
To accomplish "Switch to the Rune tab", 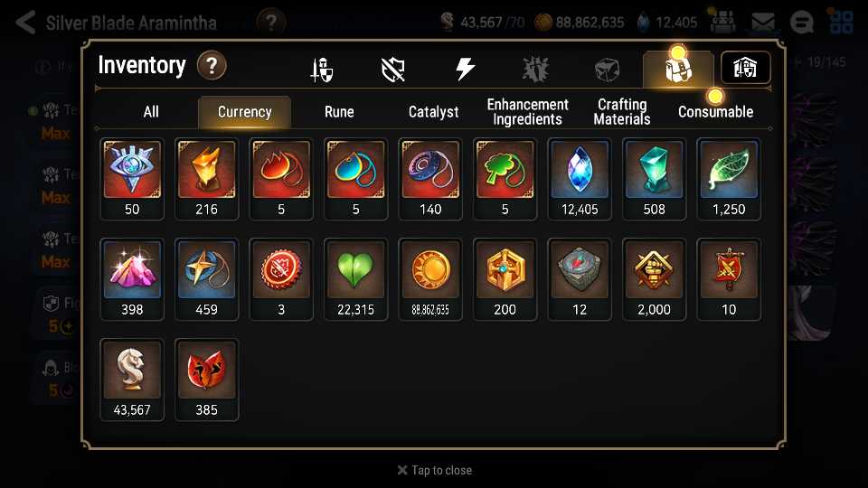I will [339, 112].
